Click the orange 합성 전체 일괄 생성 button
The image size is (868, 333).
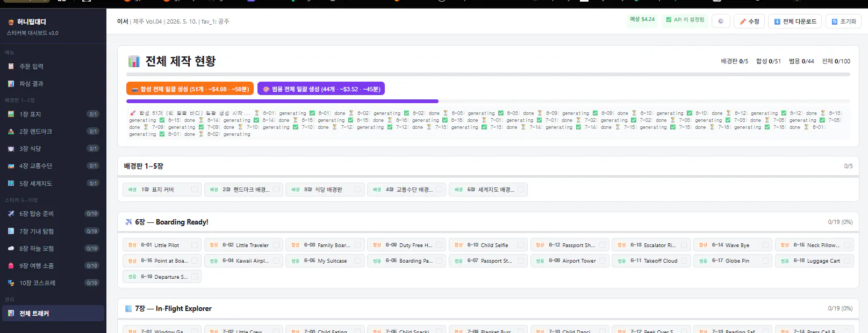point(190,89)
